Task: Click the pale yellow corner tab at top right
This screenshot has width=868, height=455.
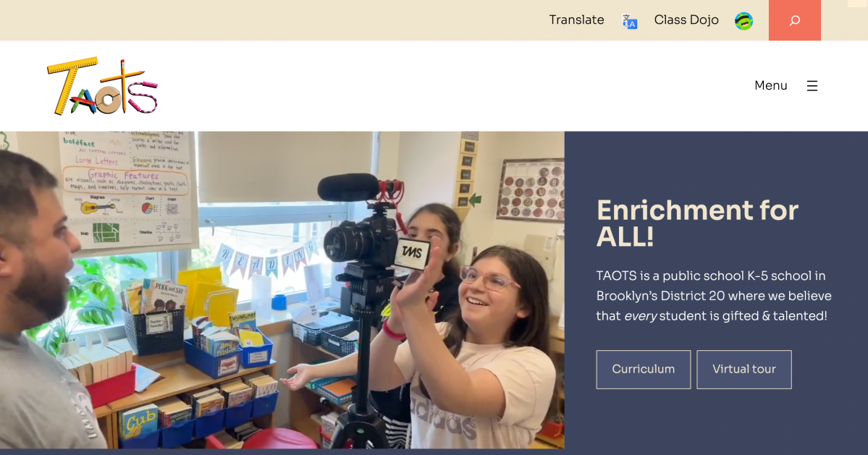Action: click(x=857, y=4)
